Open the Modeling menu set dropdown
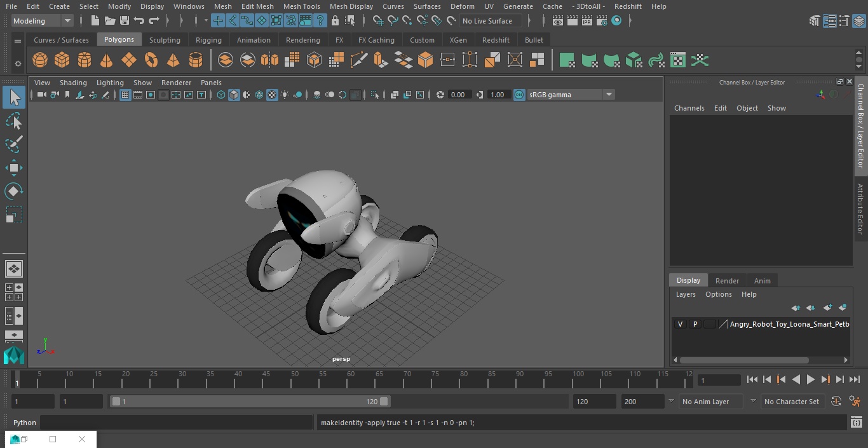The image size is (868, 448). pyautogui.click(x=42, y=21)
